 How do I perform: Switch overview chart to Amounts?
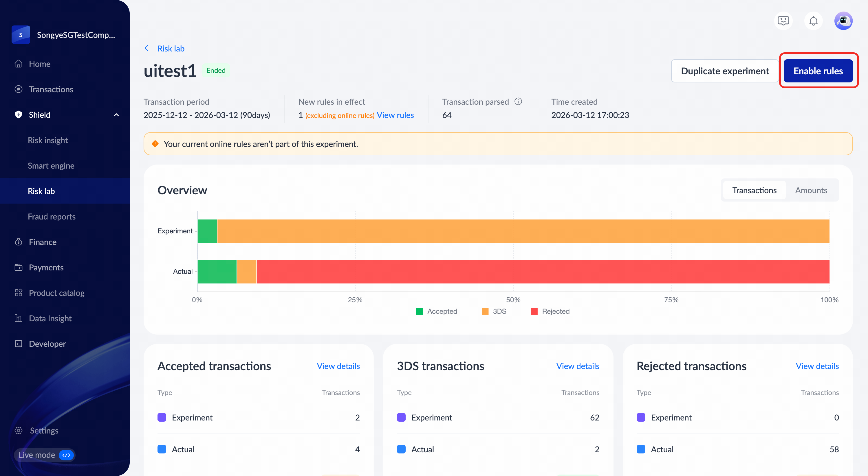pos(811,190)
